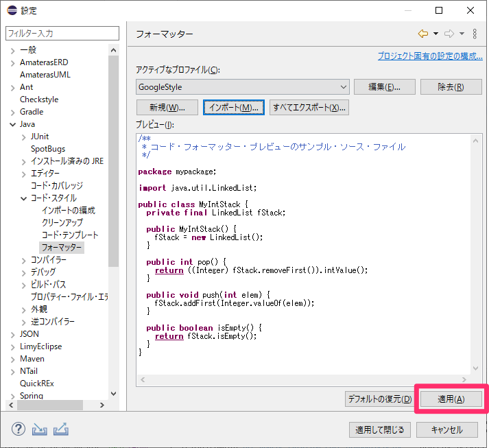Click the 新規(W)... button
Image resolution: width=489 pixels, height=448 pixels.
167,108
